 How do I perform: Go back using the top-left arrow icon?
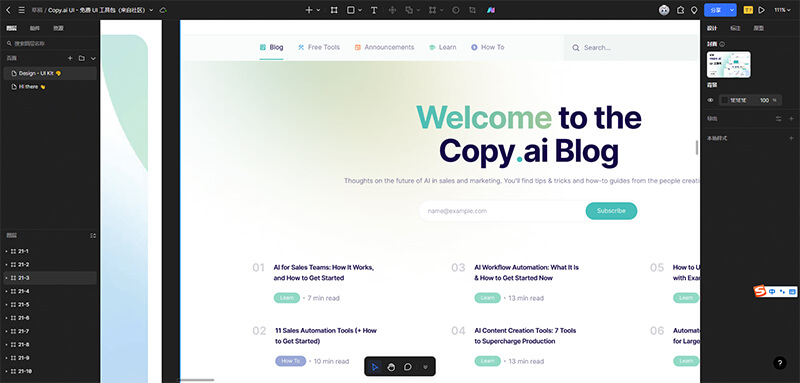[8, 10]
